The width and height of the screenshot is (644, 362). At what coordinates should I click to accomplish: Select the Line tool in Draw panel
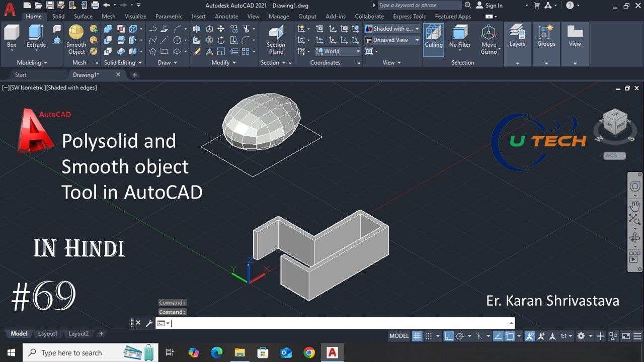point(165,40)
